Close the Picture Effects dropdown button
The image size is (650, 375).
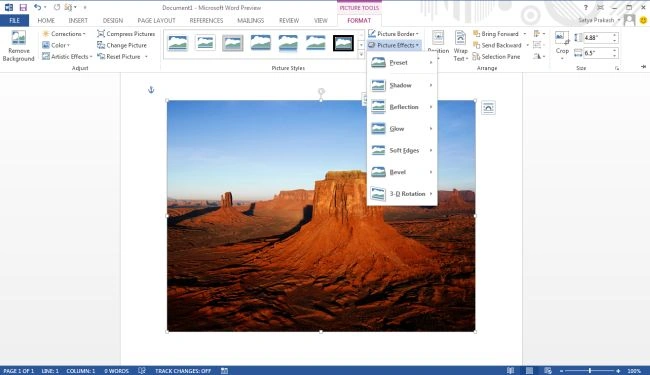pyautogui.click(x=394, y=45)
